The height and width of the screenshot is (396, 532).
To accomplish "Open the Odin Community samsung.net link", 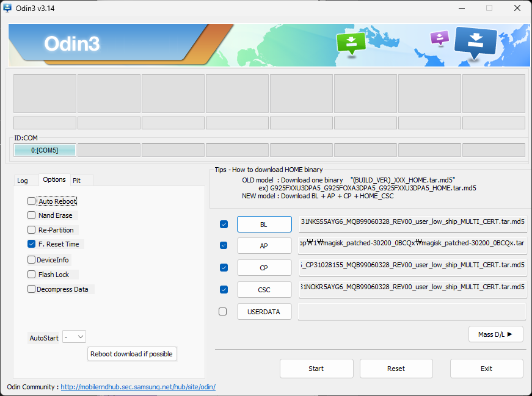I will click(x=138, y=387).
